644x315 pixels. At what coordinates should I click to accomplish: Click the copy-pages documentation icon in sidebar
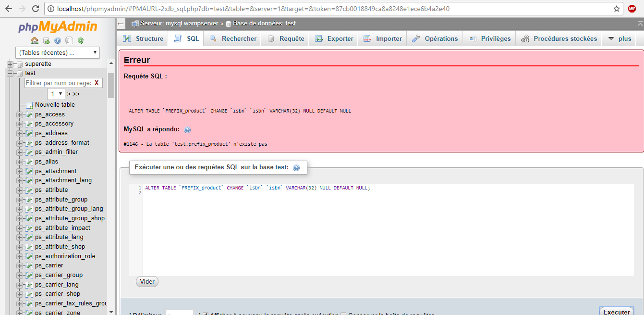69,41
